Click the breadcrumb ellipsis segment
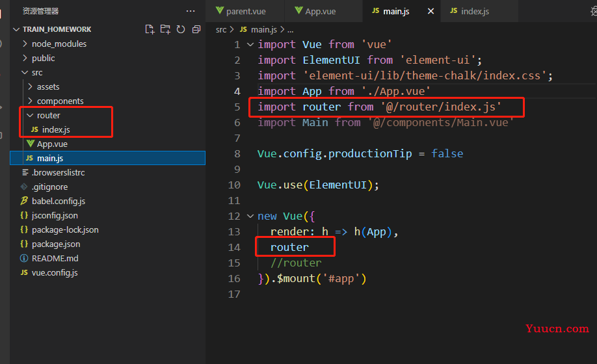The height and width of the screenshot is (364, 597). (290, 30)
